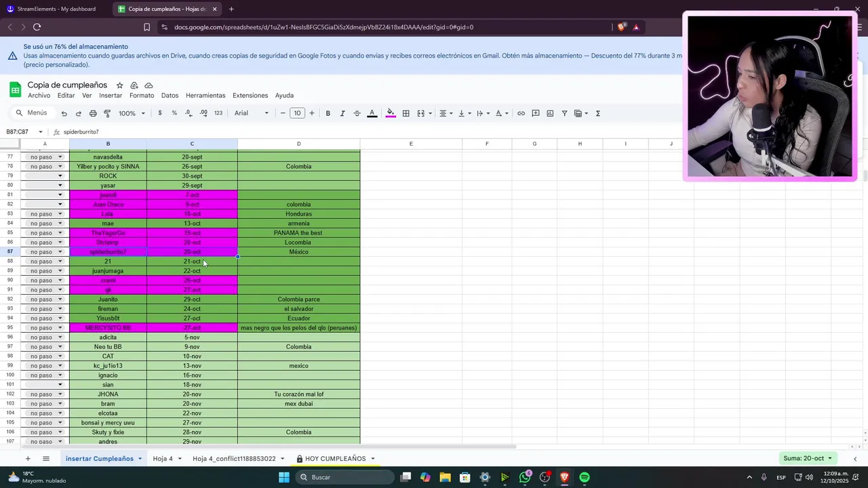
Task: Switch to the Hoja 4 sheet tab
Action: tap(163, 459)
